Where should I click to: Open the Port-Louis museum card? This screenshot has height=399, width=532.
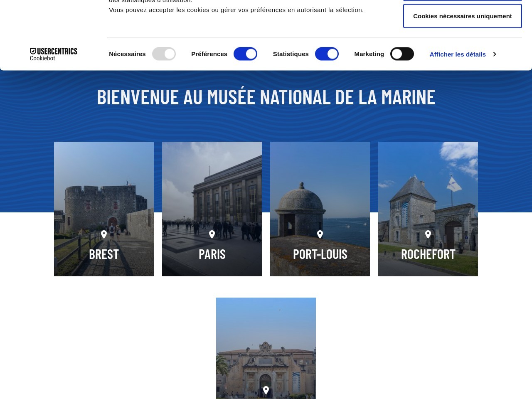pyautogui.click(x=320, y=209)
